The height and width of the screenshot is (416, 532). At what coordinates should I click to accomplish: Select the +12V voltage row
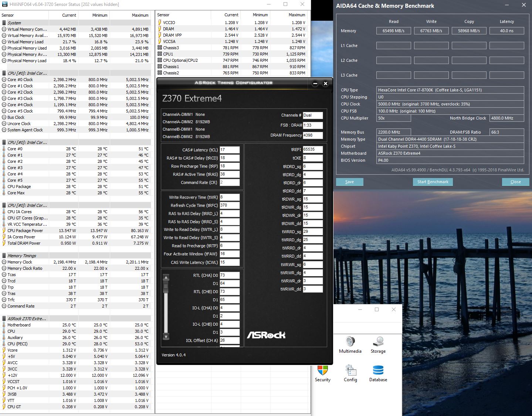(75, 375)
